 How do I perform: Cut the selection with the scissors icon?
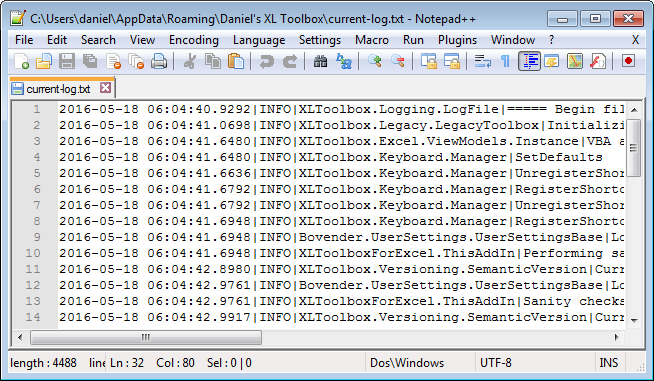click(190, 61)
